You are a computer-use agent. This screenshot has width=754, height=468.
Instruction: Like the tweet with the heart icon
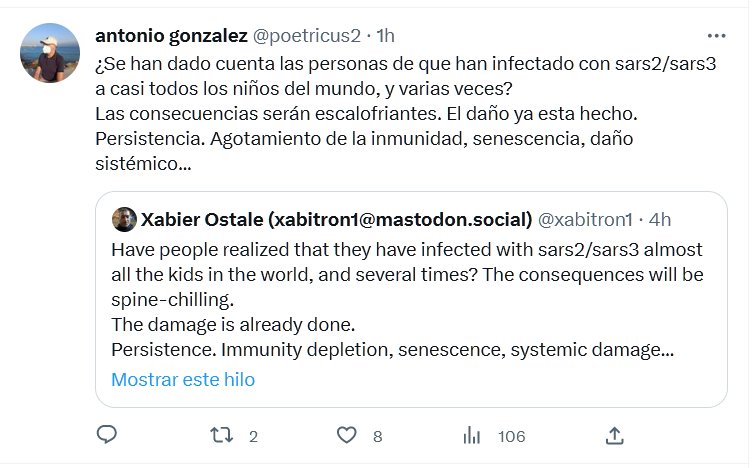point(346,435)
